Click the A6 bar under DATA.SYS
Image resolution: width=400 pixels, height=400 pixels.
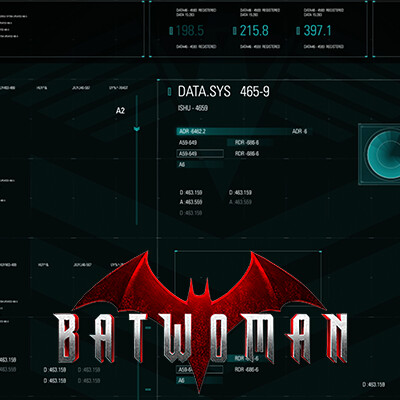[200, 164]
